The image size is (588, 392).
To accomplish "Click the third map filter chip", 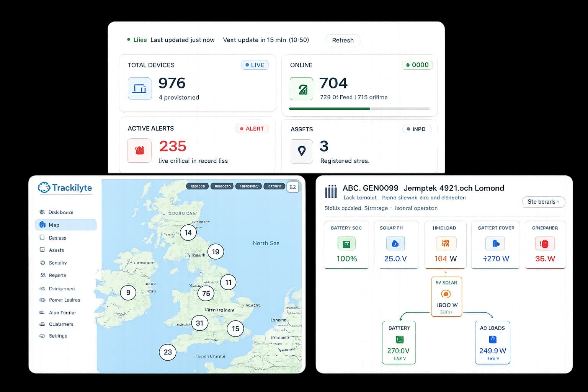I will pos(248,186).
